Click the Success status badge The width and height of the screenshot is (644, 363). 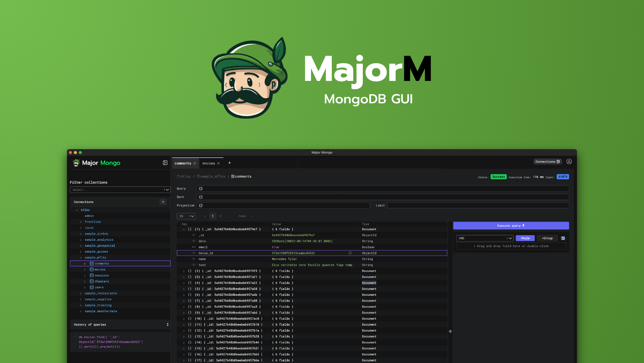499,177
